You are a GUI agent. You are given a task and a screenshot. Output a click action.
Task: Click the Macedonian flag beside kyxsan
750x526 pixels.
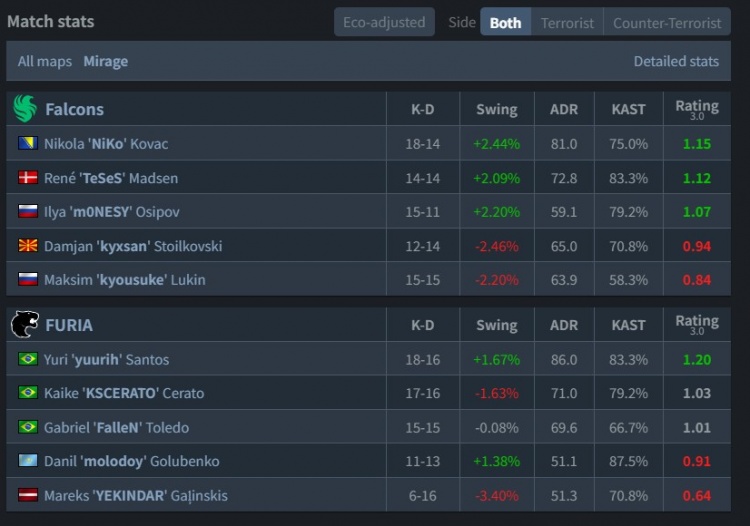27,246
